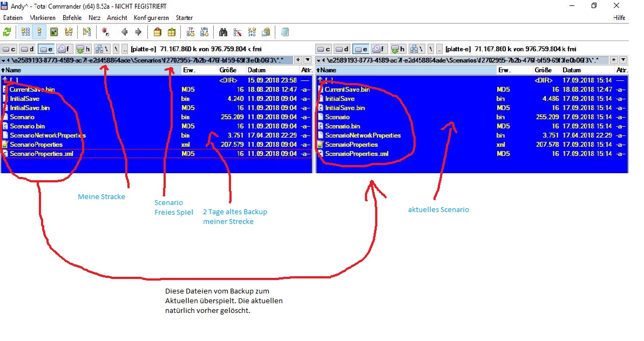This screenshot has height=341, width=644.
Task: Go to parent directory '..' in left panel
Action: click(x=125, y=49)
